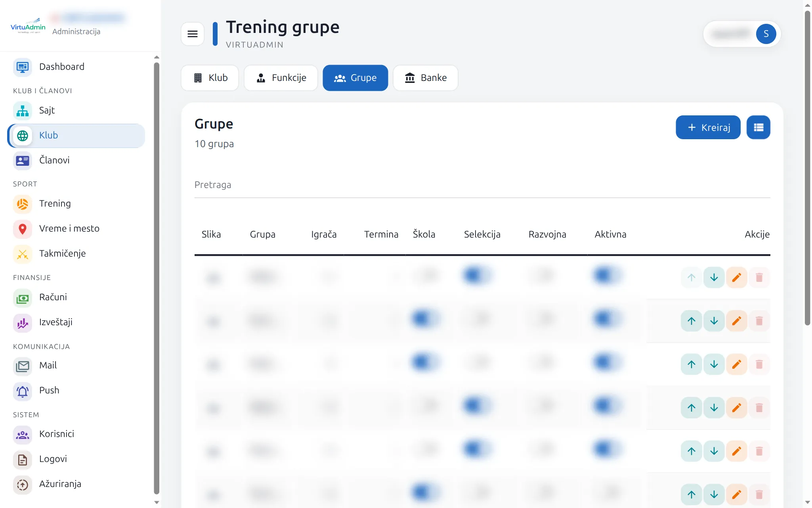Open Ažuriranja sidebar item
The height and width of the screenshot is (508, 812).
pyautogui.click(x=76, y=484)
